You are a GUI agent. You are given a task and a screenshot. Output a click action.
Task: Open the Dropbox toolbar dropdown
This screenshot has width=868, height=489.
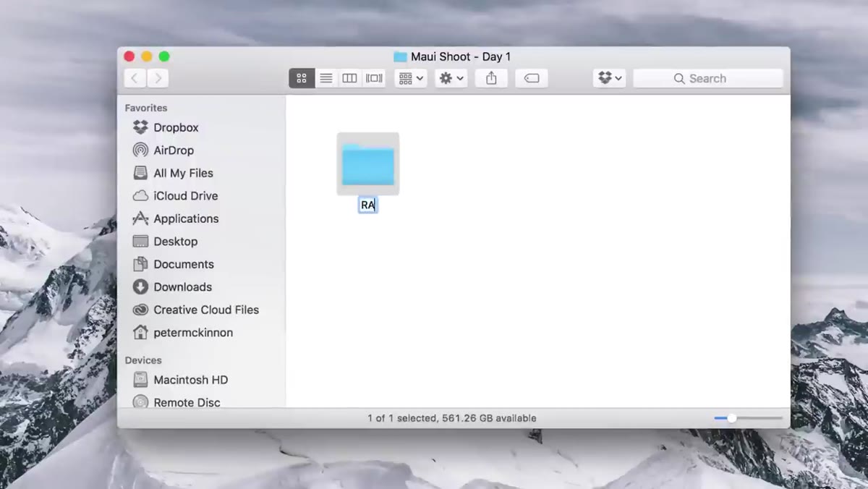[610, 78]
